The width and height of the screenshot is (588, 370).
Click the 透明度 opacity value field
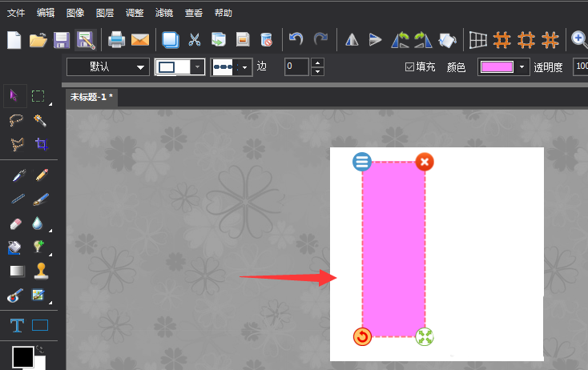point(581,66)
